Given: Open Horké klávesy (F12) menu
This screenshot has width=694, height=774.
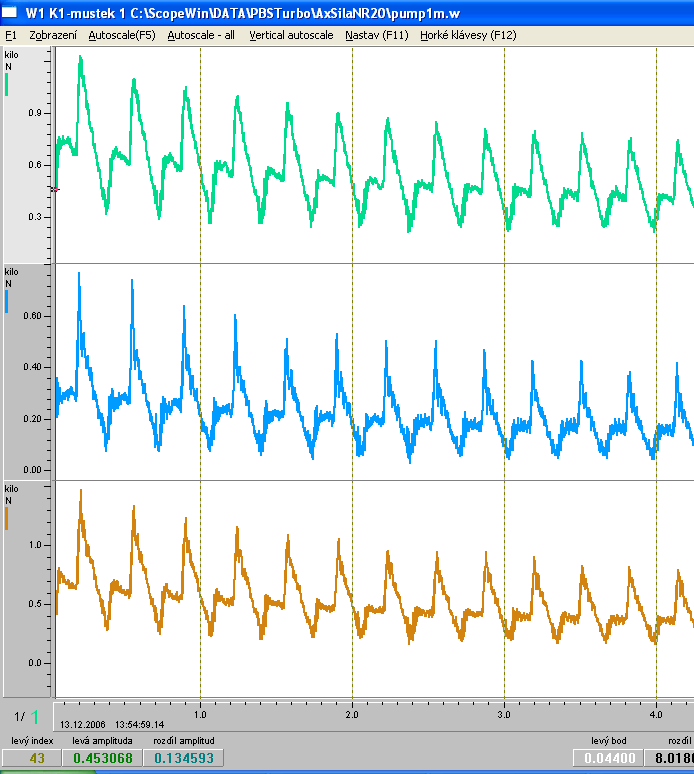Looking at the screenshot, I should (x=468, y=36).
